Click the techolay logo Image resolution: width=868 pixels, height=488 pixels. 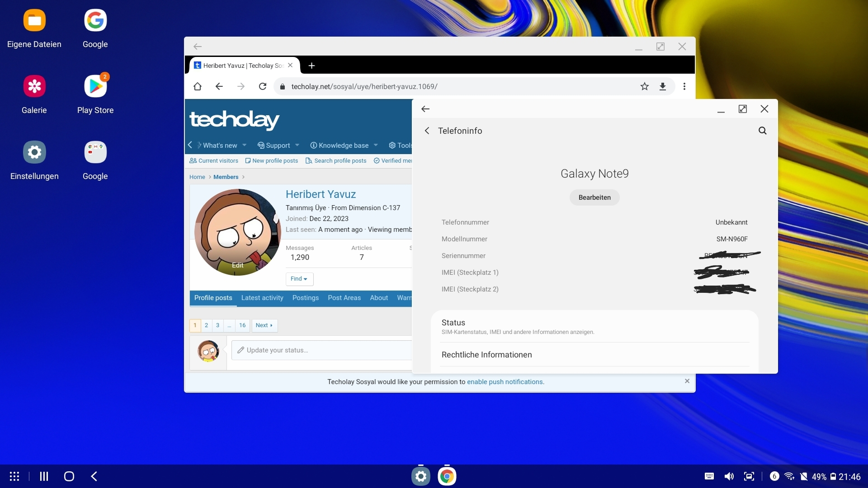pyautogui.click(x=234, y=120)
